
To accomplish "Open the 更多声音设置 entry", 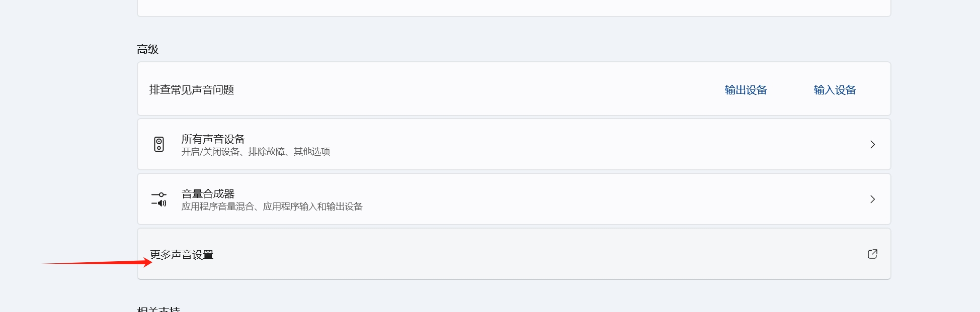I will click(182, 255).
